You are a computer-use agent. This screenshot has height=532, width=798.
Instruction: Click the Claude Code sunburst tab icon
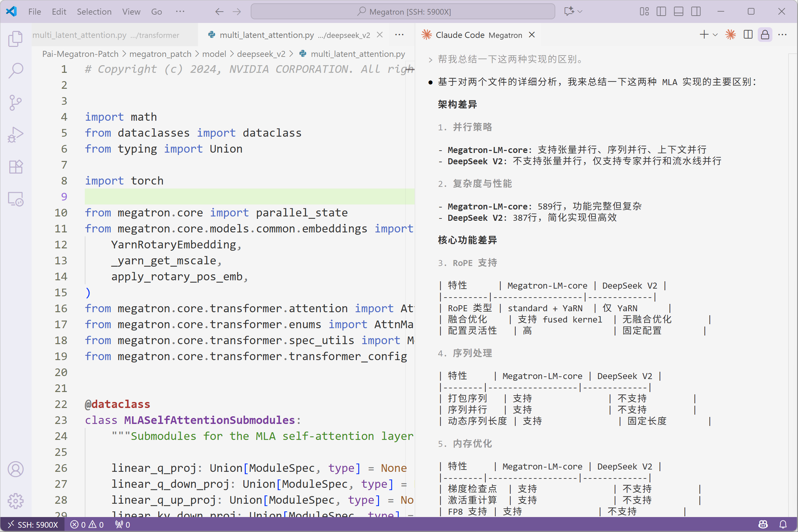point(427,35)
